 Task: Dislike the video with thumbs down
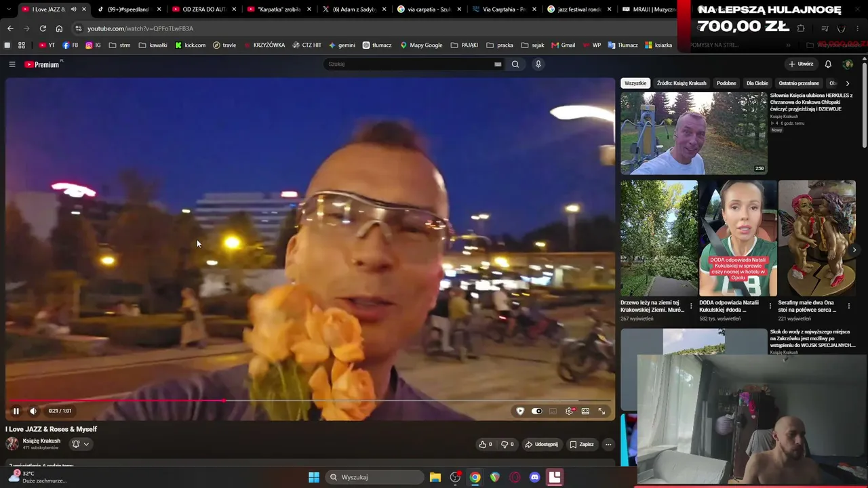click(507, 445)
